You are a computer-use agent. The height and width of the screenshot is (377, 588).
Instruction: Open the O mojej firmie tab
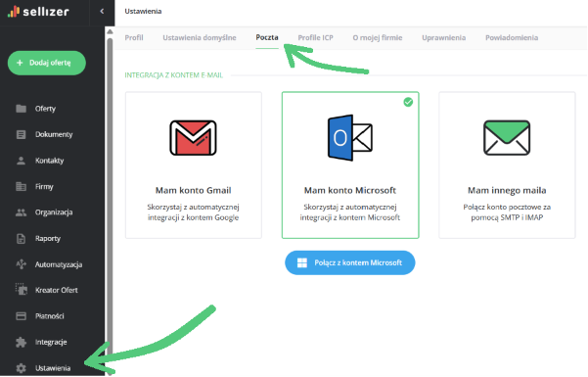coord(378,37)
